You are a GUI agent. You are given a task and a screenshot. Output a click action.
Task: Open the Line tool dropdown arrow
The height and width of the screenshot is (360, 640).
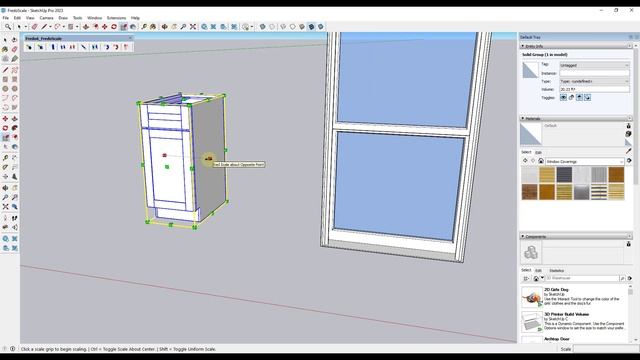click(x=50, y=27)
